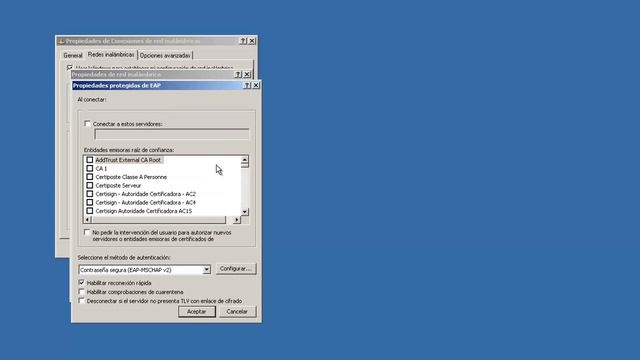This screenshot has height=360, width=640.
Task: Click 'Certisign Autoridade Certificadora AC1S' text
Action: tap(144, 211)
